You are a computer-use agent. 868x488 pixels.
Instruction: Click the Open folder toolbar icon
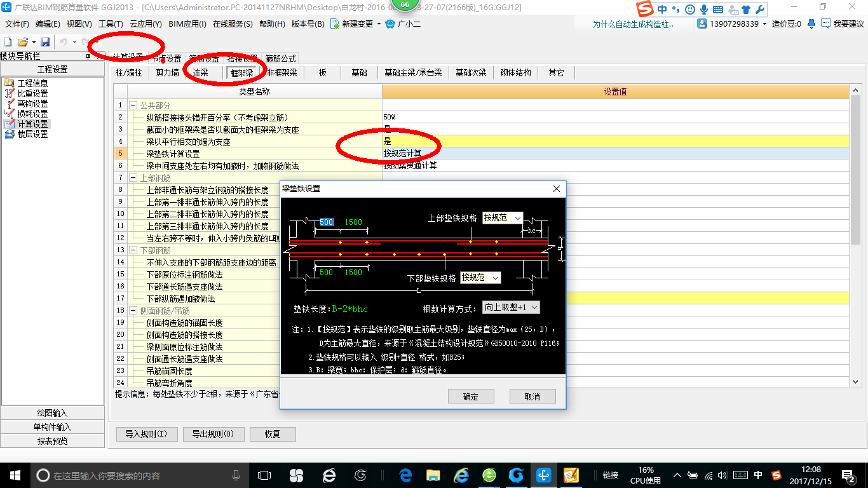(x=22, y=42)
